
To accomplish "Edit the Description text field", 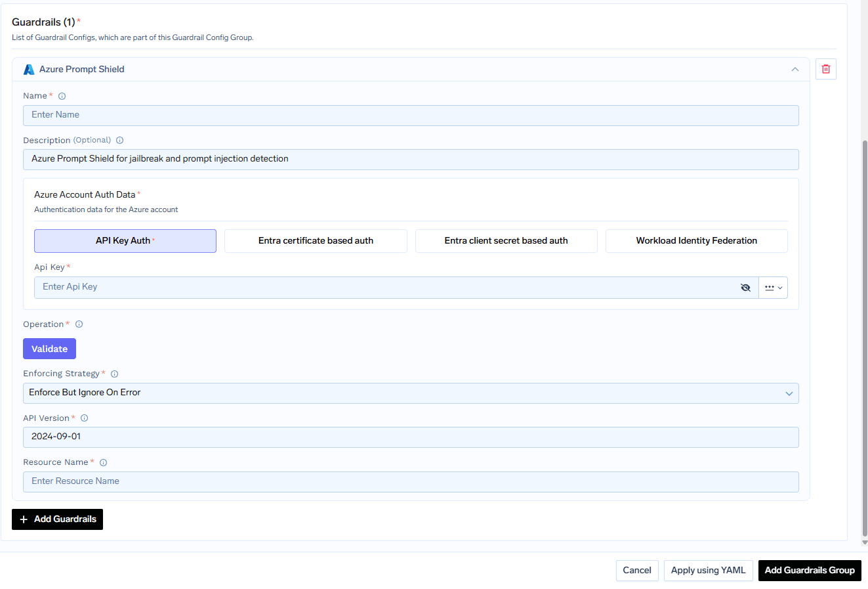I will click(411, 160).
